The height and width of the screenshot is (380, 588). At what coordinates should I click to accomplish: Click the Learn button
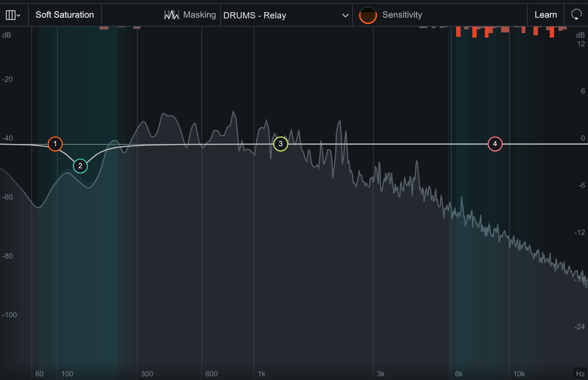pyautogui.click(x=546, y=15)
